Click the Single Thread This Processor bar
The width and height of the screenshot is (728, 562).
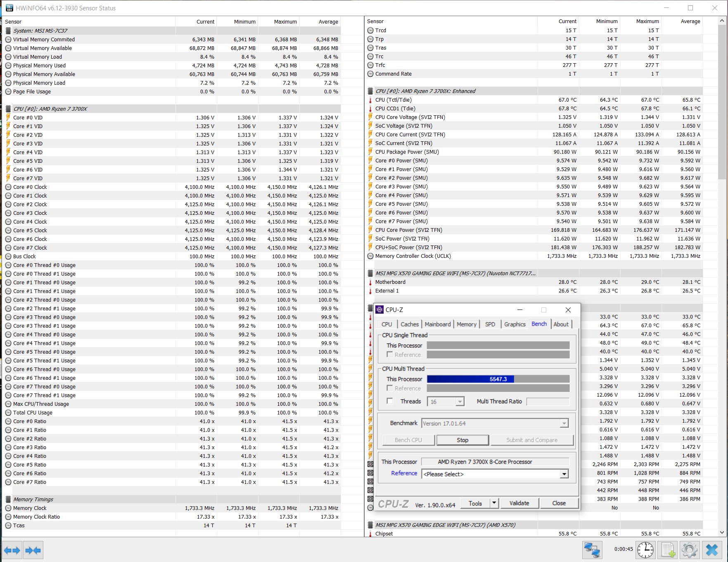pos(498,345)
